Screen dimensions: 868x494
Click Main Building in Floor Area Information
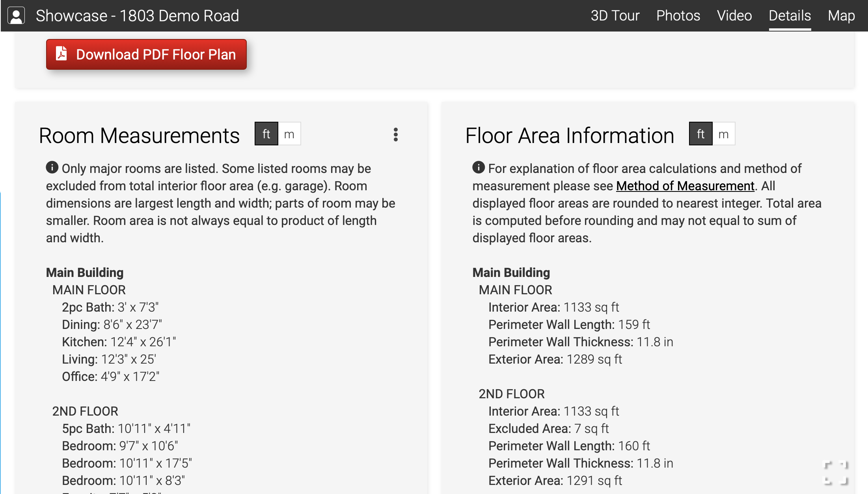click(x=511, y=273)
